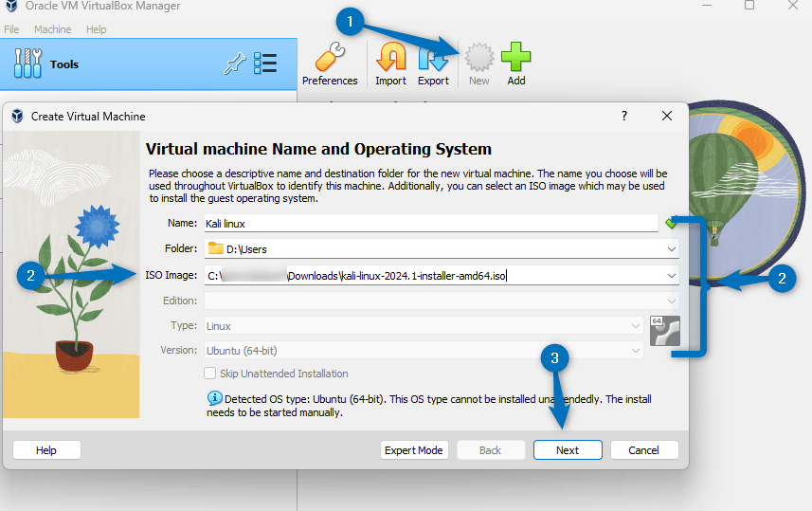Click the Help button in dialog

pos(46,449)
